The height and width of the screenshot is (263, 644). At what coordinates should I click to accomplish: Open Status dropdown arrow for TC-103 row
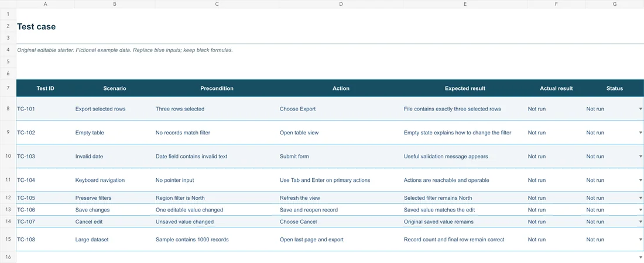(x=640, y=156)
